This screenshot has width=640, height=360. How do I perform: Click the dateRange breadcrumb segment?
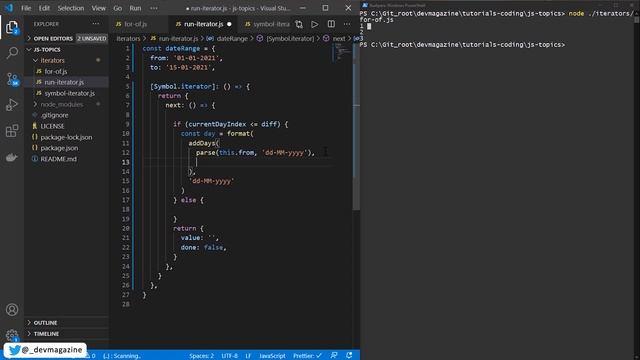(232, 38)
